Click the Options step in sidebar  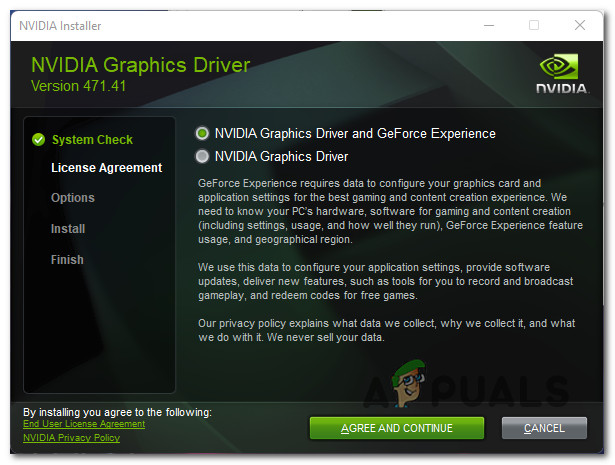coord(73,198)
